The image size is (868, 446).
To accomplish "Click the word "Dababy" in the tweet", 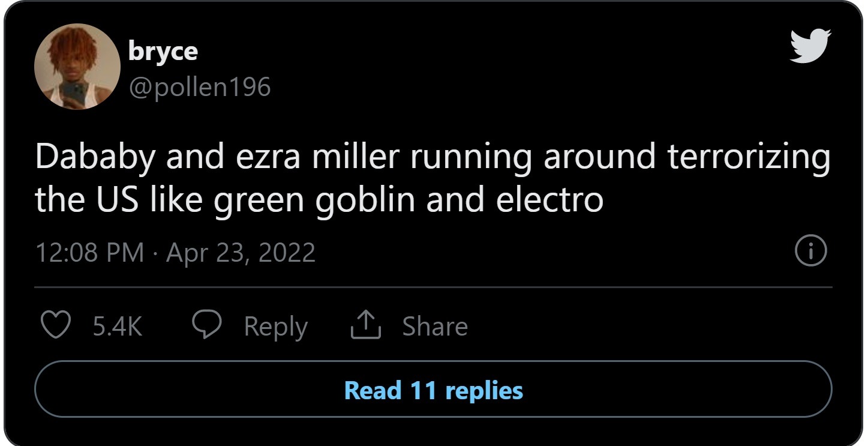I will click(x=96, y=157).
